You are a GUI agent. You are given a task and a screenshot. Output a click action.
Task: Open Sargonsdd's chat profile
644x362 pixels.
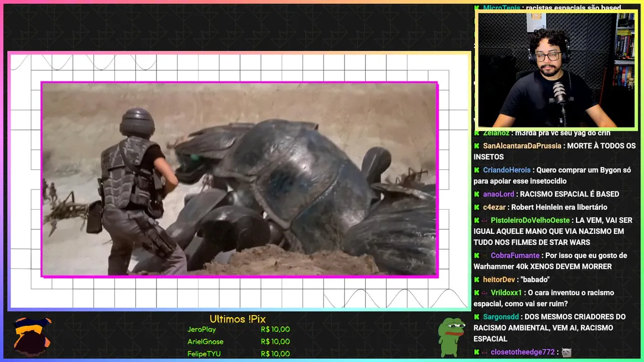click(x=501, y=317)
